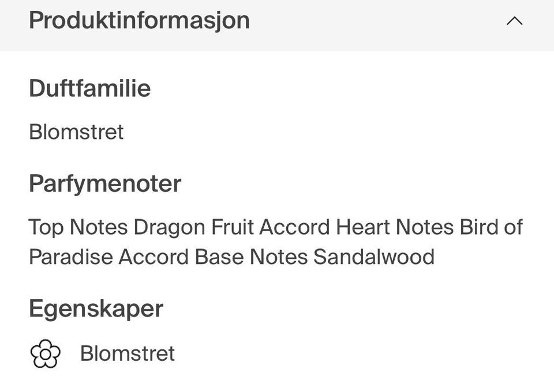Click the Produktinformasjon header title
The width and height of the screenshot is (554, 392).
coord(139,20)
